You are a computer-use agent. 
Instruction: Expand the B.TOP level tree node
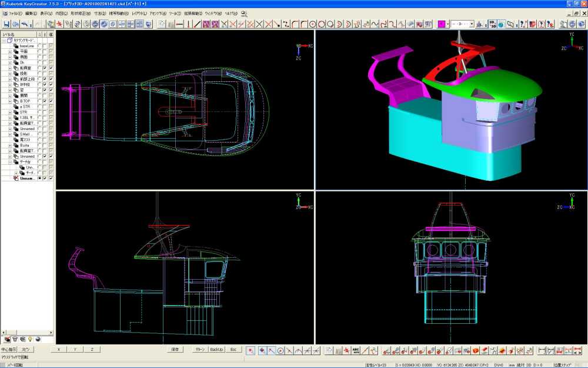pos(10,101)
